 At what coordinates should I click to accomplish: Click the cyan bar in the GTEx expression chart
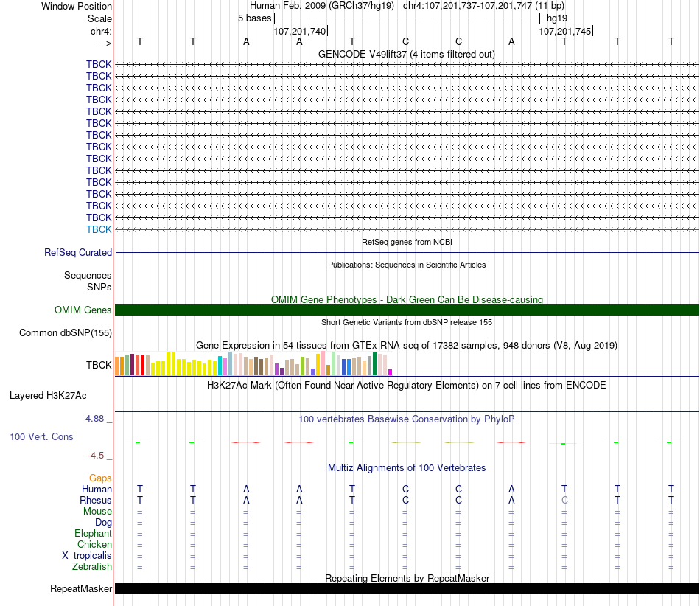(220, 366)
